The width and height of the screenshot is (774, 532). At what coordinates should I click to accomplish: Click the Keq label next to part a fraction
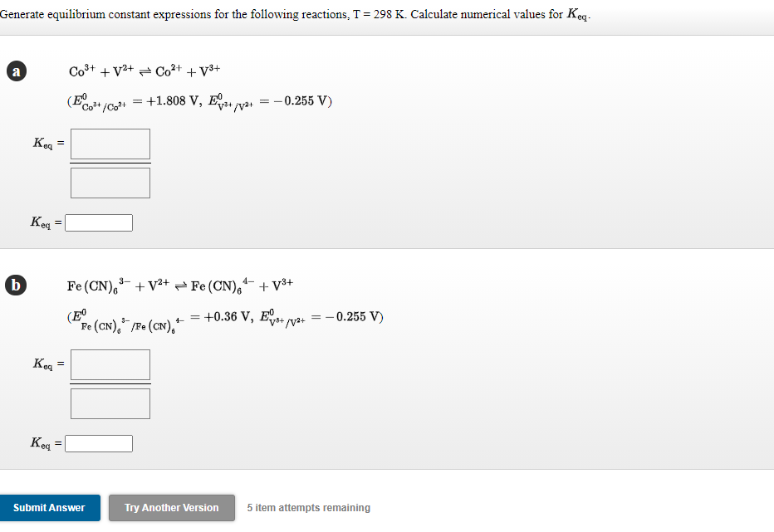[x=46, y=144]
